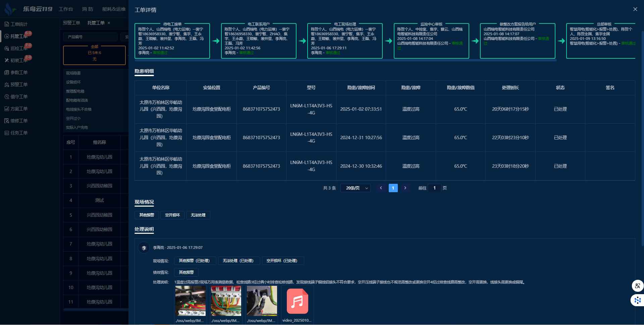Open 巡检工单 via its sidebar icon
The image size is (644, 325).
(x=7, y=48)
